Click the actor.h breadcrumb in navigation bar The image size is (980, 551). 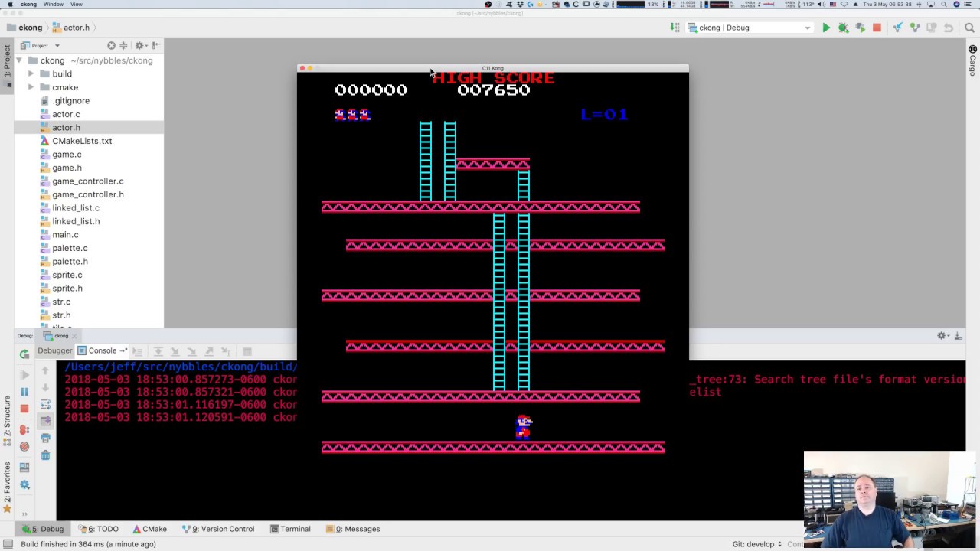point(70,28)
